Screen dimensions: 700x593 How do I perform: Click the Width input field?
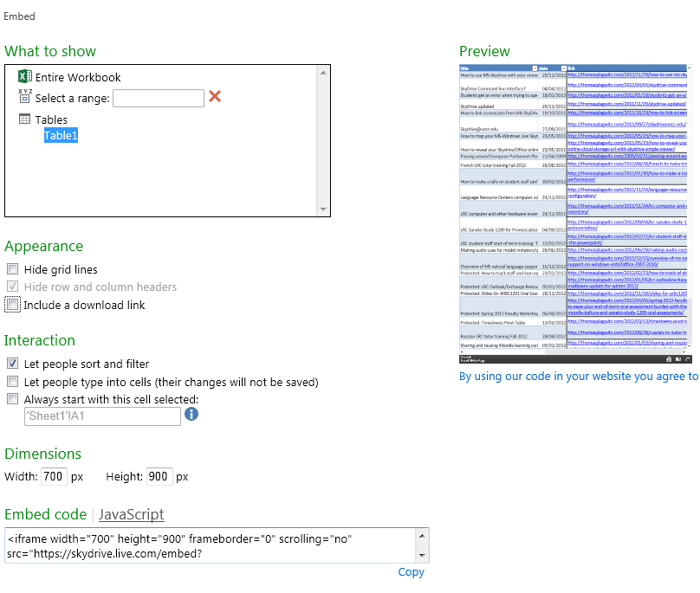(54, 477)
